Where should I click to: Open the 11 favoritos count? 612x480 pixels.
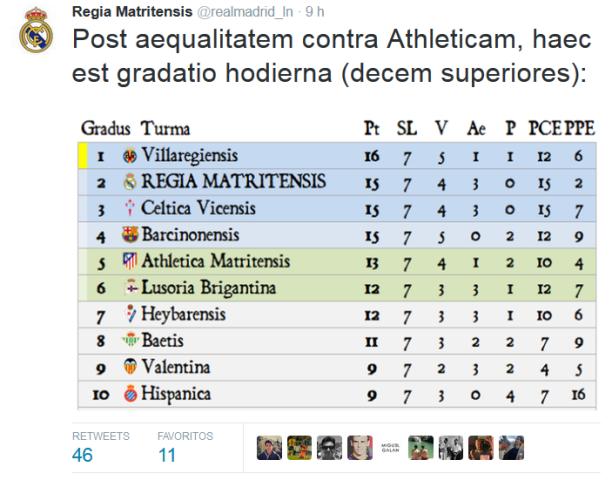coord(167,455)
